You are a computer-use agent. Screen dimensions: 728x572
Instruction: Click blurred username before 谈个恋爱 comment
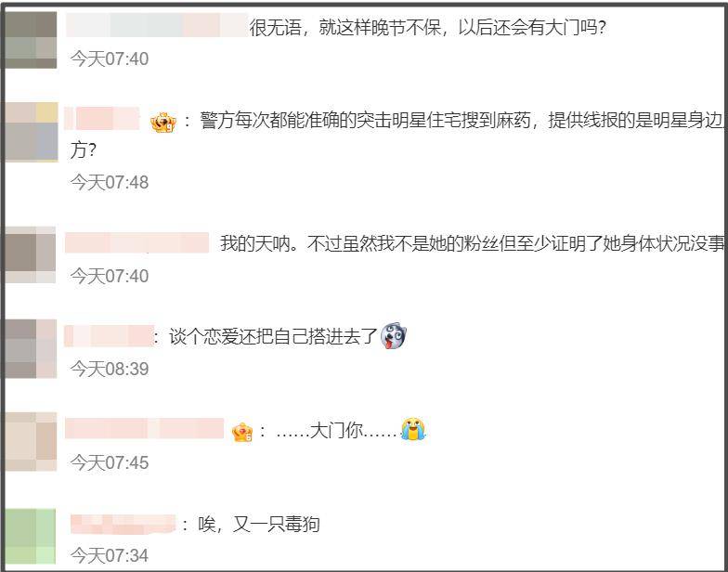[x=109, y=336]
